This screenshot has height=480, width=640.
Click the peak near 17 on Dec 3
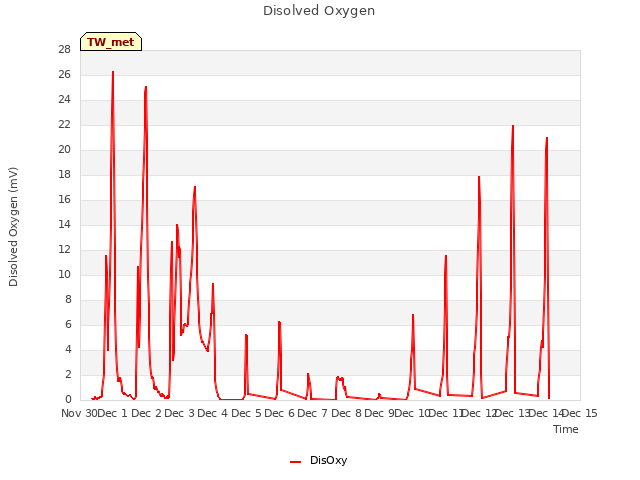coord(195,187)
